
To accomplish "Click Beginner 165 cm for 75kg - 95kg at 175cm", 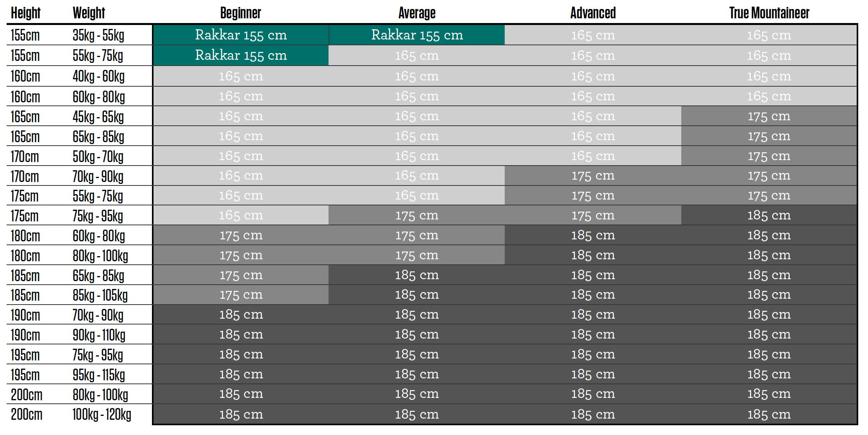I will tap(241, 215).
